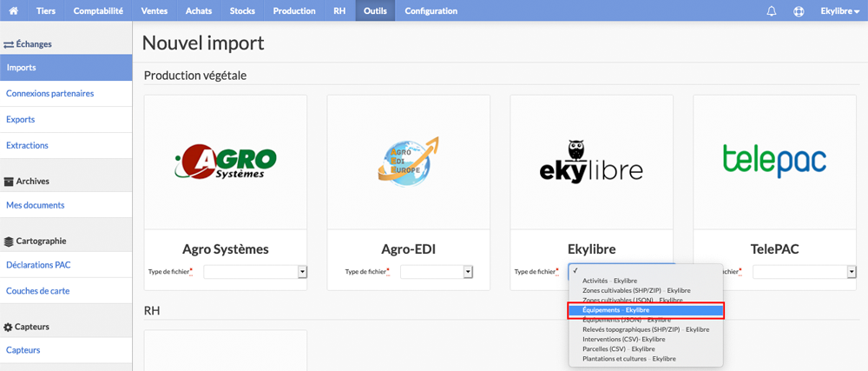The width and height of the screenshot is (868, 371).
Task: Click the Nouvel import page title
Action: click(x=203, y=43)
